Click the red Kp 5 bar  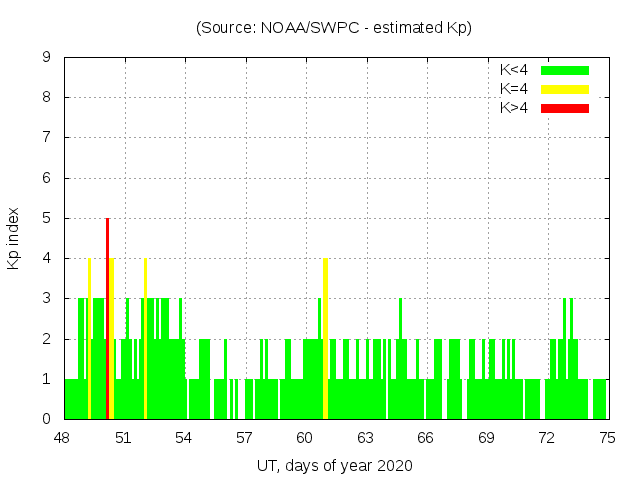(107, 318)
